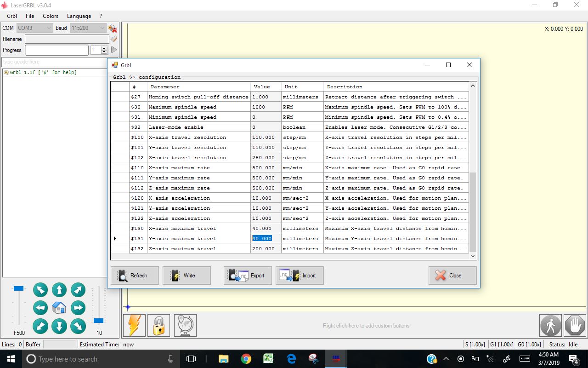Click the globe set-zero position button

[185, 326]
